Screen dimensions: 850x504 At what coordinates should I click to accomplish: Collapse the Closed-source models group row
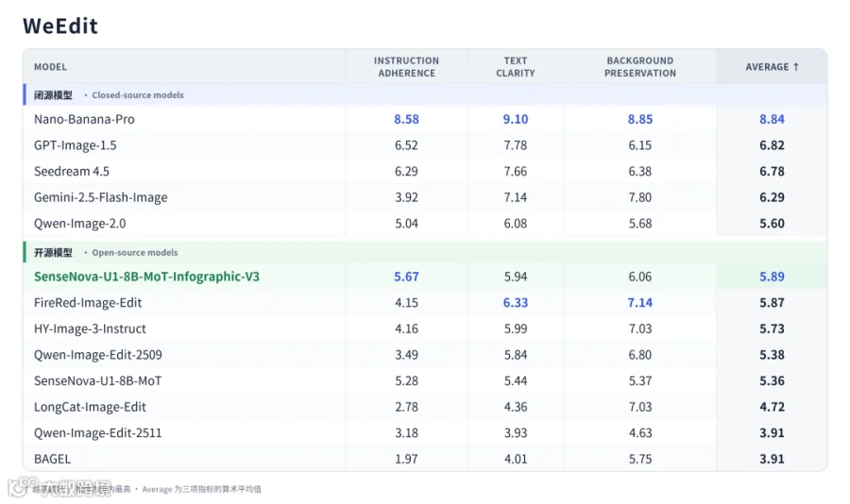click(x=425, y=94)
